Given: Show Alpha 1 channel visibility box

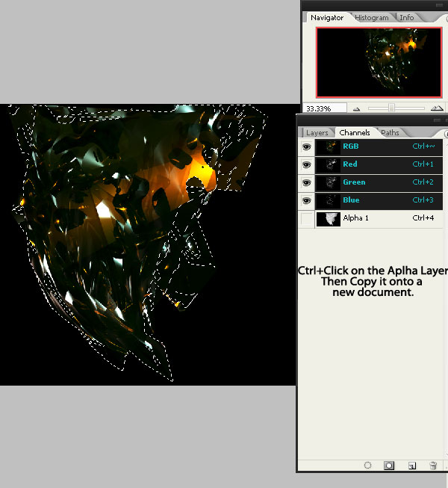Looking at the screenshot, I should click(307, 219).
